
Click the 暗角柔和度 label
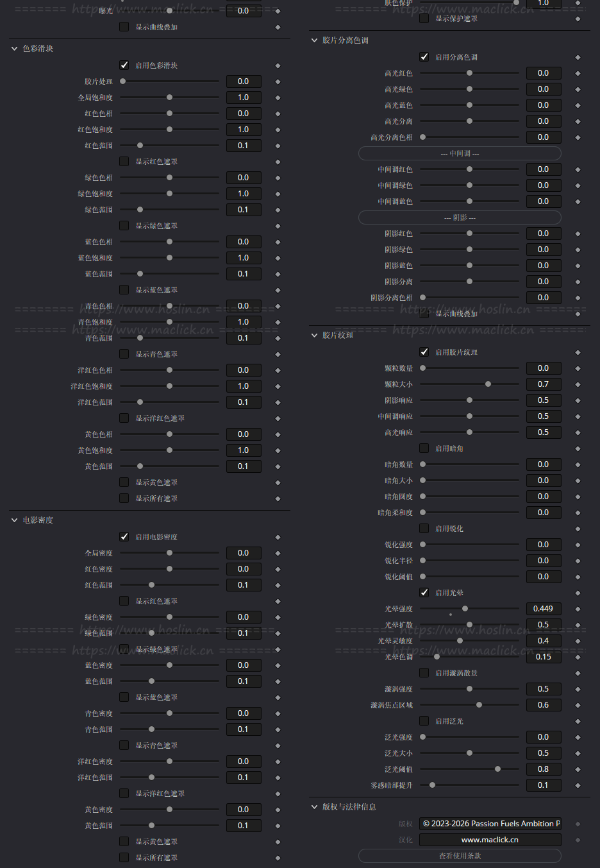coord(396,513)
